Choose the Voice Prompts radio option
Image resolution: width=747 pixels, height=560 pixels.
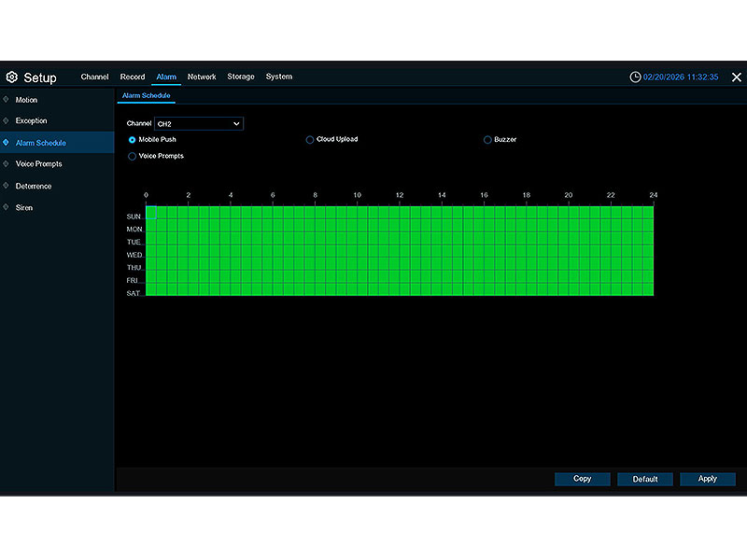(133, 157)
